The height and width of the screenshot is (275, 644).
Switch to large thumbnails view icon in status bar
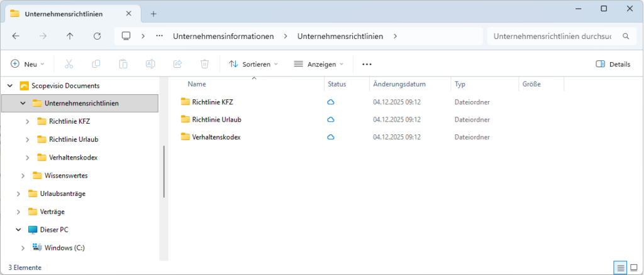tap(633, 267)
